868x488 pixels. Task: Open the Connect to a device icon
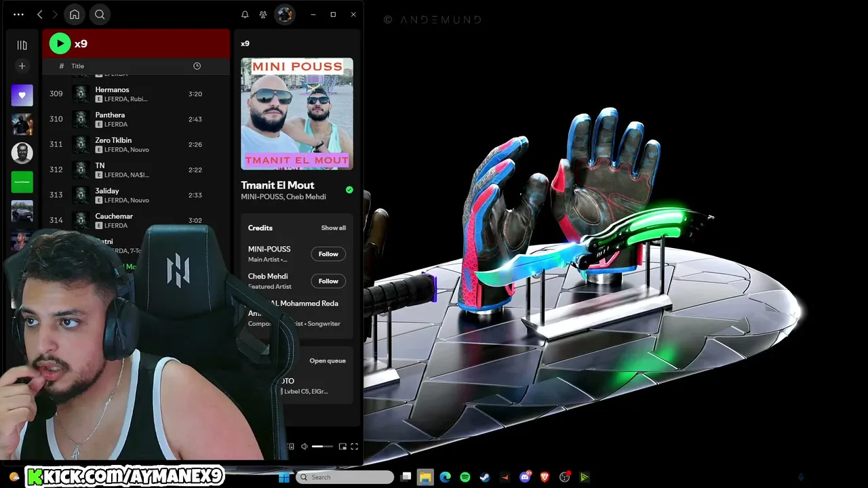291,447
